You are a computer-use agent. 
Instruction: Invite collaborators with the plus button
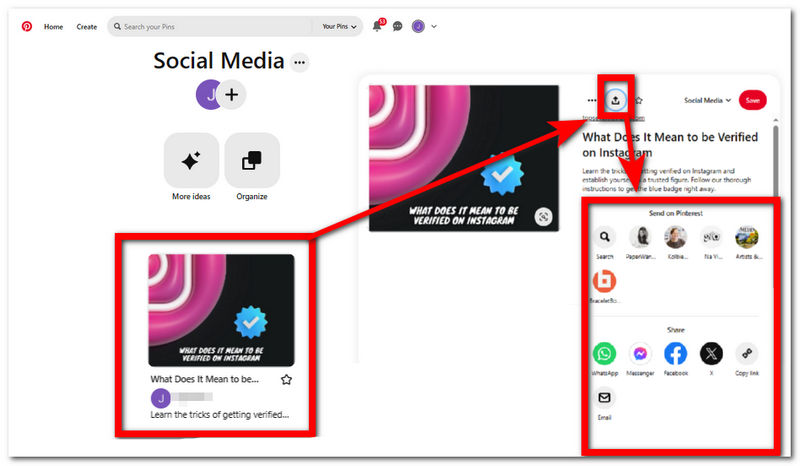[x=232, y=94]
